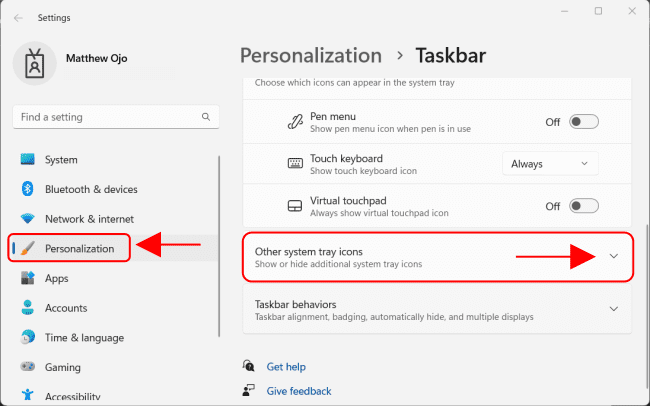The width and height of the screenshot is (650, 406).
Task: Maximize the Settings window
Action: [x=598, y=11]
